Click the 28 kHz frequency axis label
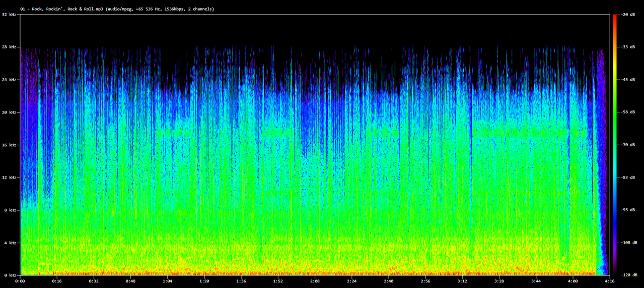 [9, 47]
